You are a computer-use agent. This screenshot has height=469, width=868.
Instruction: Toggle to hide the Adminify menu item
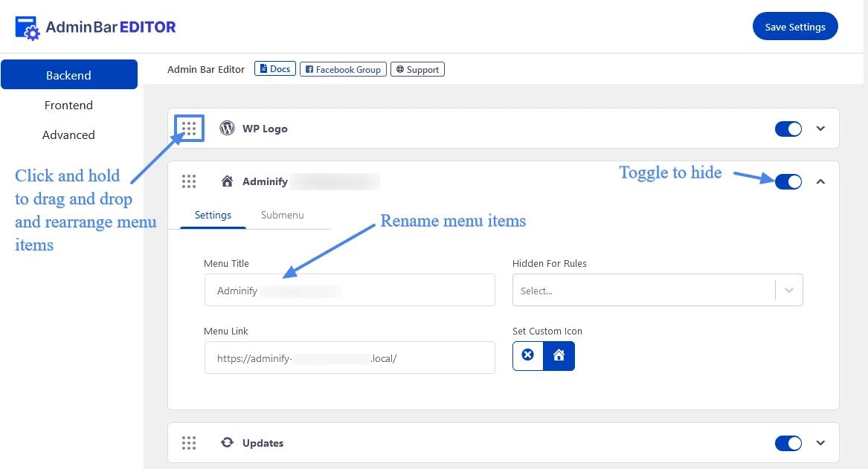point(788,181)
